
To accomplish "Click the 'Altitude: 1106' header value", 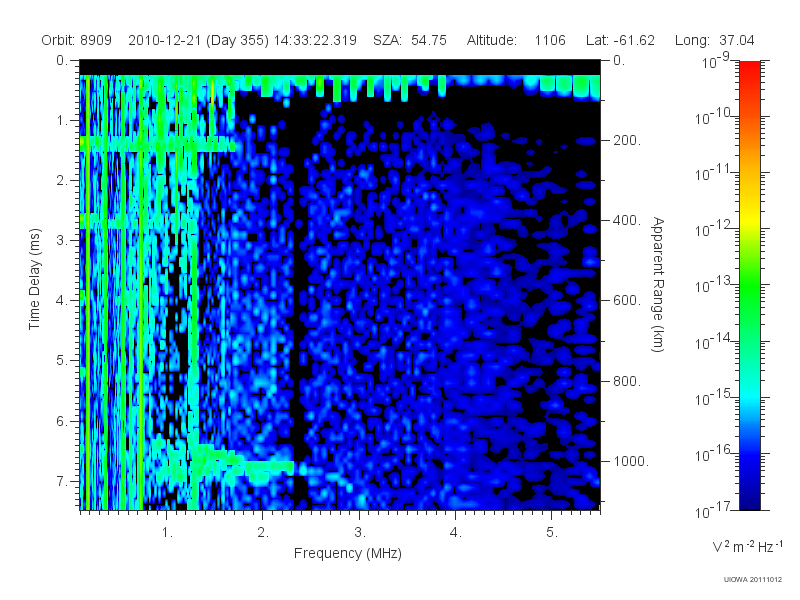I will (x=516, y=40).
